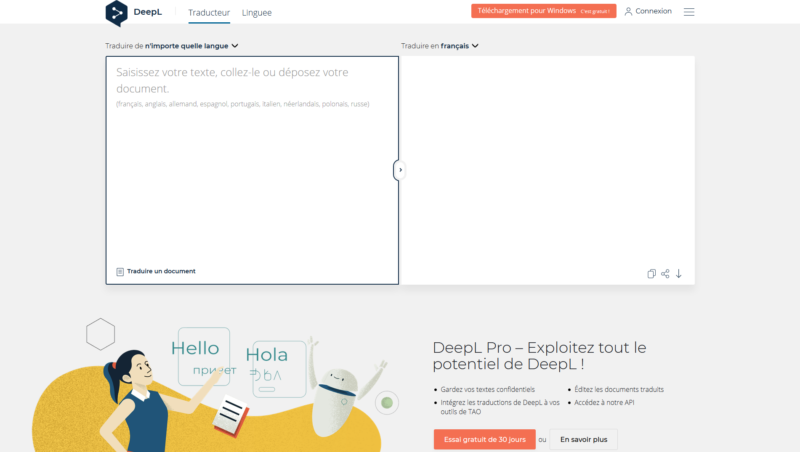Click the Hola speech bubble illustration
This screenshot has width=800, height=452.
pos(279,369)
